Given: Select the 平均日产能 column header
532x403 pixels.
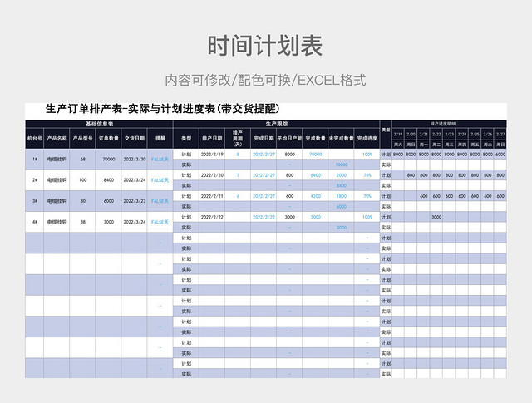Looking at the screenshot, I should 289,139.
